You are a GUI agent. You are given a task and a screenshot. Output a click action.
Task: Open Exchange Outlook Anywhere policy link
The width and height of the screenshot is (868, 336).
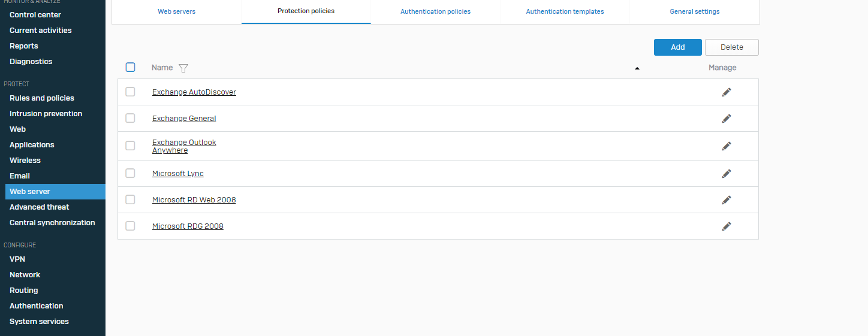(184, 146)
